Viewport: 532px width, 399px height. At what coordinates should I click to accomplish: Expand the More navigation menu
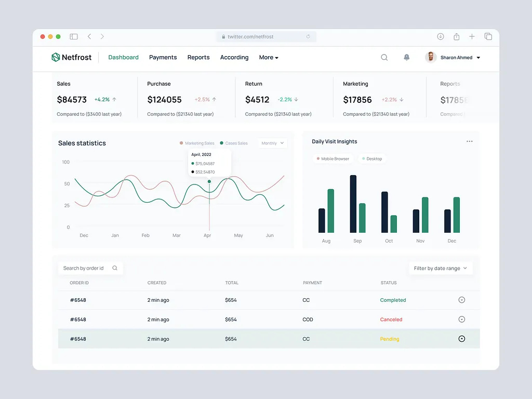tap(268, 57)
